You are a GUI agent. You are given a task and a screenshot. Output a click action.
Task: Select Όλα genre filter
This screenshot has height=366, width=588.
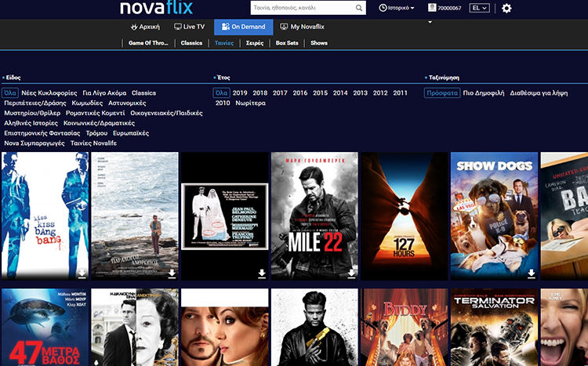(10, 92)
